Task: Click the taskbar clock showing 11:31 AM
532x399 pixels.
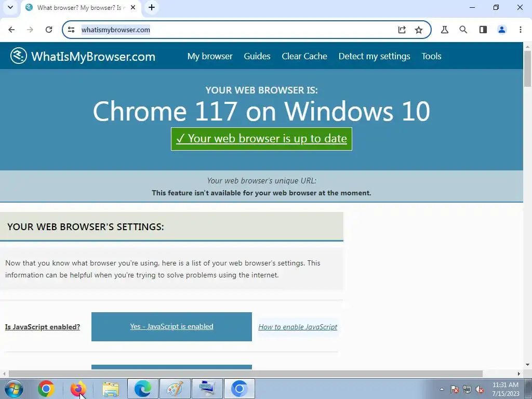Action: click(x=506, y=389)
